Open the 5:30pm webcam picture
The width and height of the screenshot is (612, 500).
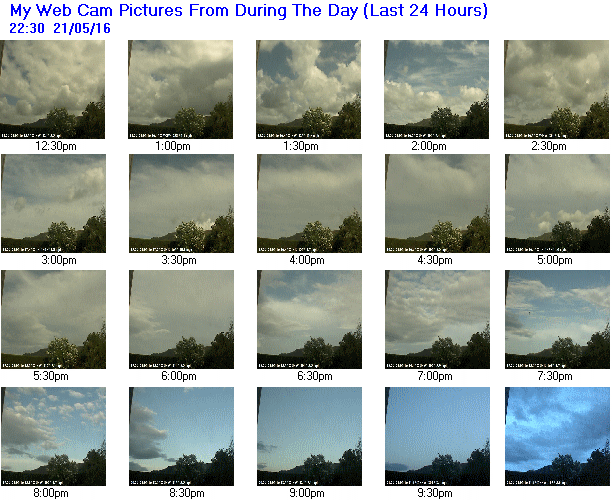point(53,320)
